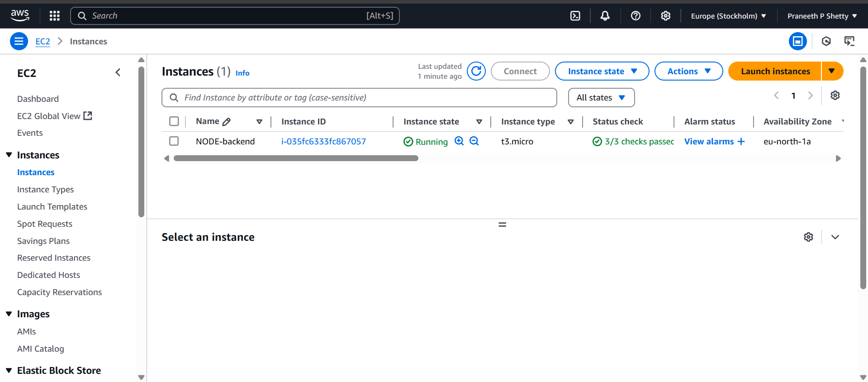
Task: Open Capacity Reservations in the sidebar
Action: [x=59, y=292]
